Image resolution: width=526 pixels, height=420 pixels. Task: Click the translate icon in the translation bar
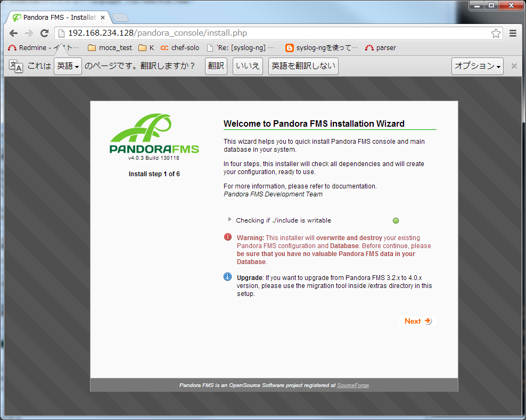[16, 66]
